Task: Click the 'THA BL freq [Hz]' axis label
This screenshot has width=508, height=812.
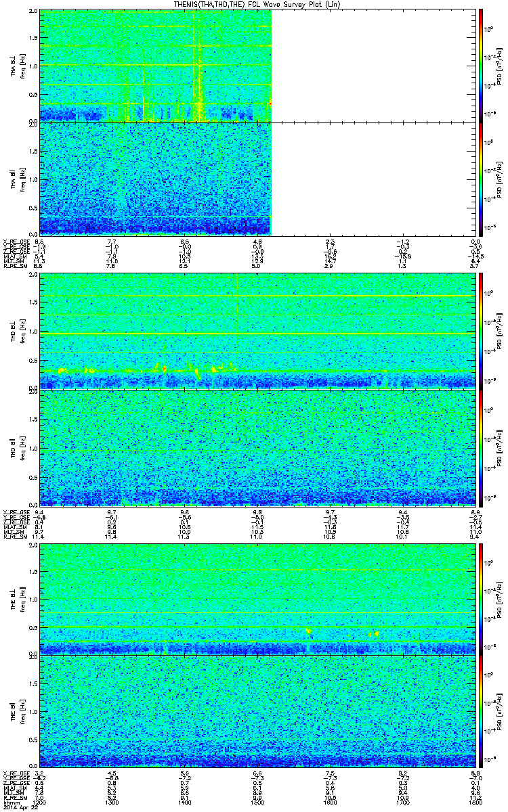Action: [x=17, y=66]
